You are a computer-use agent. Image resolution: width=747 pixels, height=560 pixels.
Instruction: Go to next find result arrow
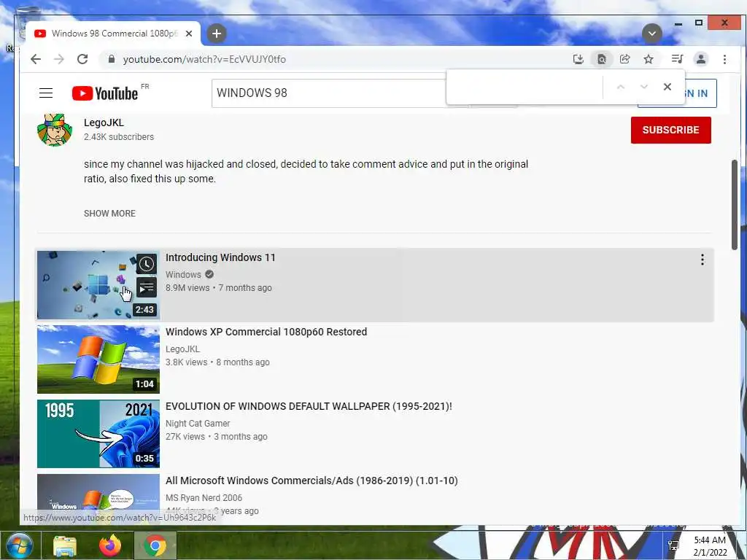644,87
